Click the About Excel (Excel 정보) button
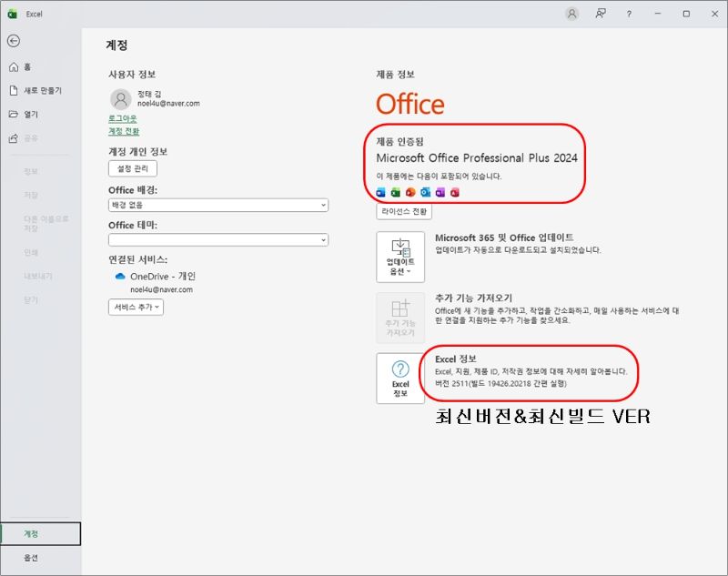Screen dimensions: 728x576 [x=400, y=379]
